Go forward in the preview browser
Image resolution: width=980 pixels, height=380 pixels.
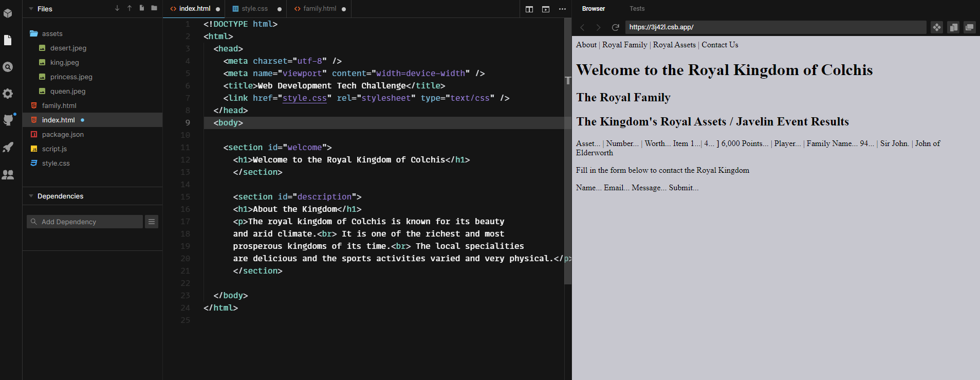pos(598,27)
